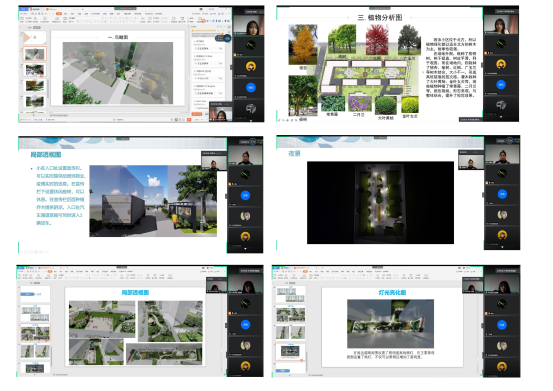Click yellow cartoon avatar beside 夜景 slide
The height and width of the screenshot is (391, 553).
click(502, 235)
